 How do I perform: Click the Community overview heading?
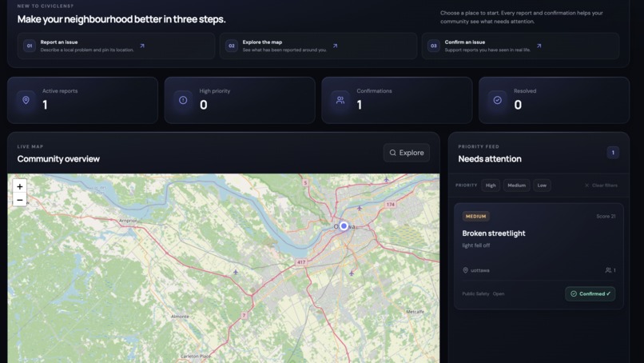click(58, 158)
